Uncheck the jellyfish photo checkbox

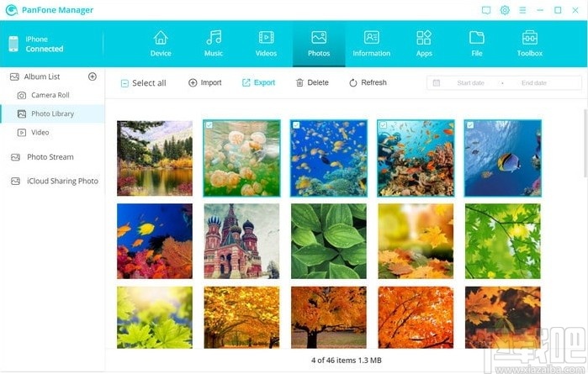click(209, 125)
